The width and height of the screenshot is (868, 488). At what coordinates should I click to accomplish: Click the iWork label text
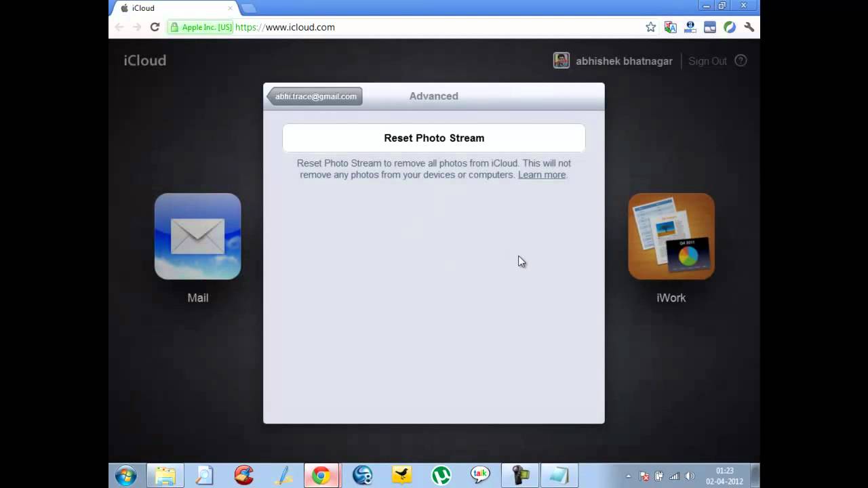tap(671, 298)
